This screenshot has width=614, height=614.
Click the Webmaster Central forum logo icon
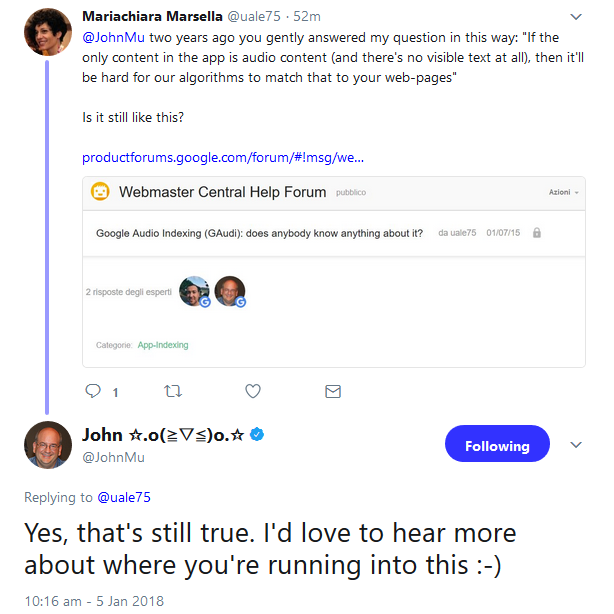[x=100, y=191]
